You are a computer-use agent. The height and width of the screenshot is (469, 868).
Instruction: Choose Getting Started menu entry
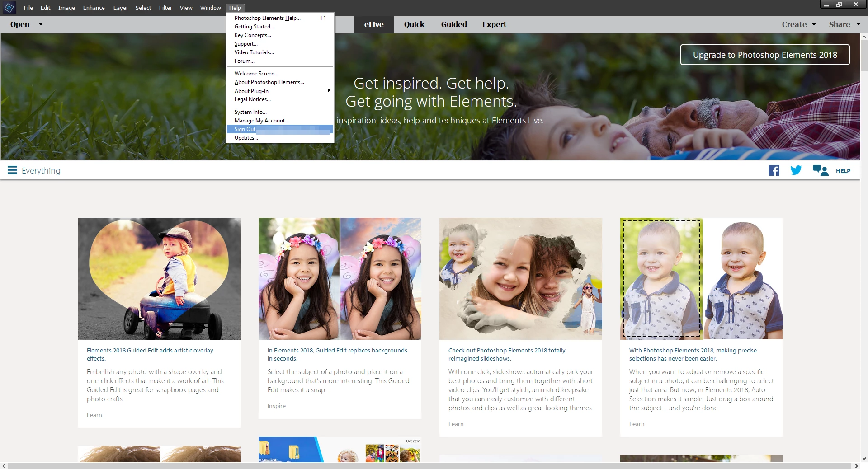pyautogui.click(x=280, y=27)
